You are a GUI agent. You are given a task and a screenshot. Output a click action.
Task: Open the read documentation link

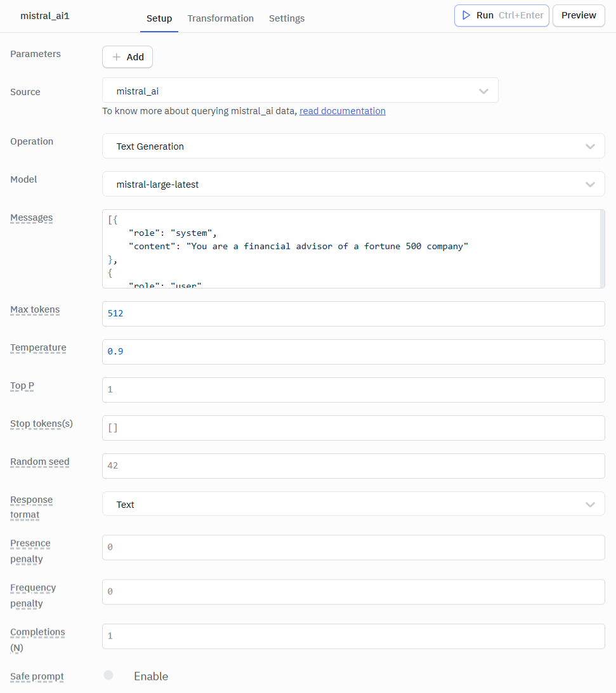tap(343, 111)
